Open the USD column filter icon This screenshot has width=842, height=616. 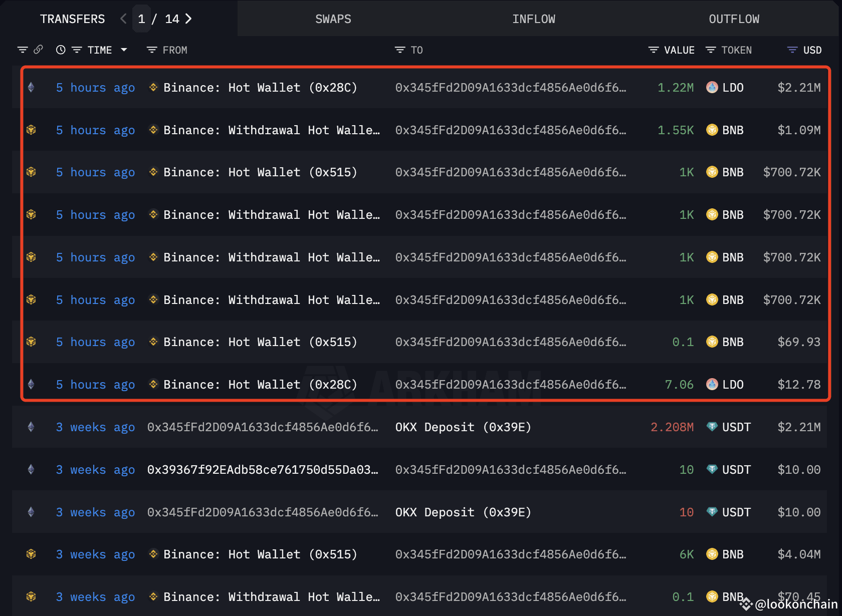point(792,50)
